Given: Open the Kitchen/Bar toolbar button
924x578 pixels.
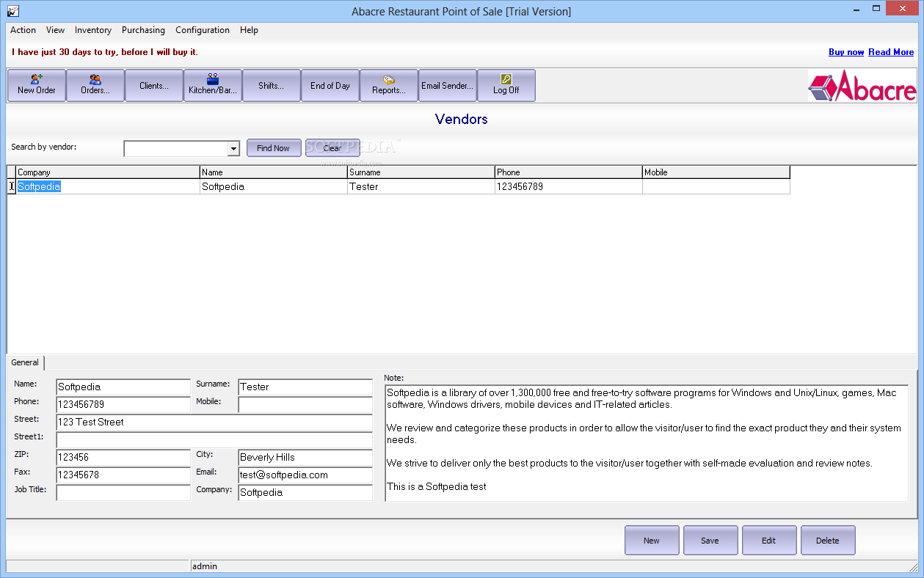Looking at the screenshot, I should coord(213,85).
